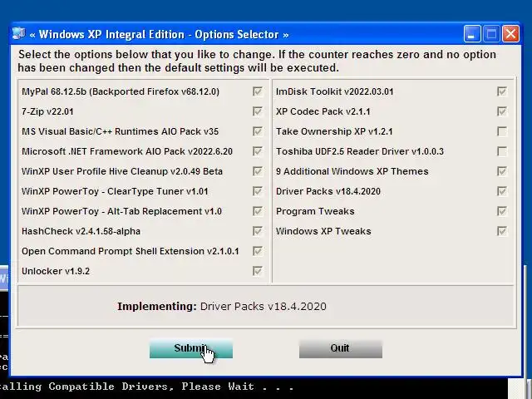
Task: Toggle the Program Tweaks checkbox
Action: (x=502, y=211)
